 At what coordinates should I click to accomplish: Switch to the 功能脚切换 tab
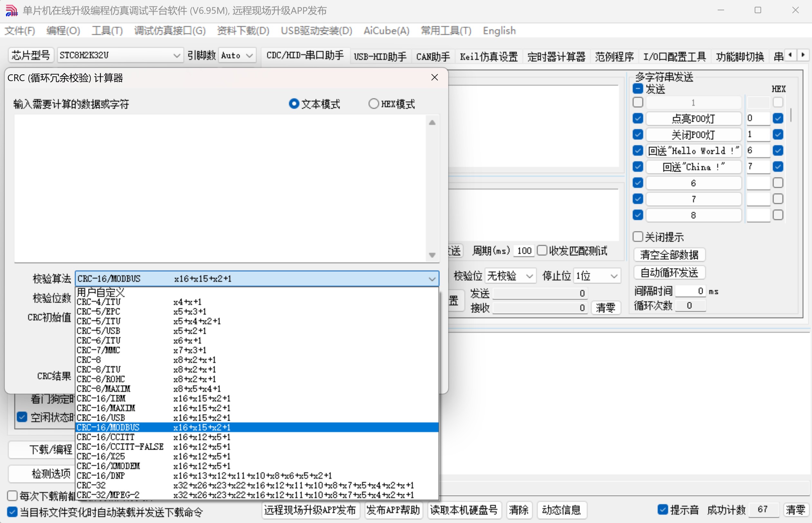click(740, 56)
